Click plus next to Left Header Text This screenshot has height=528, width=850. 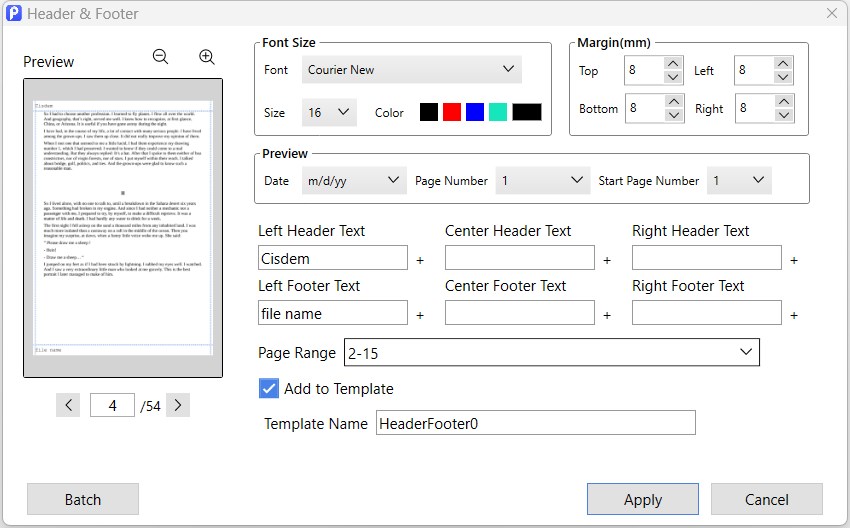point(420,261)
